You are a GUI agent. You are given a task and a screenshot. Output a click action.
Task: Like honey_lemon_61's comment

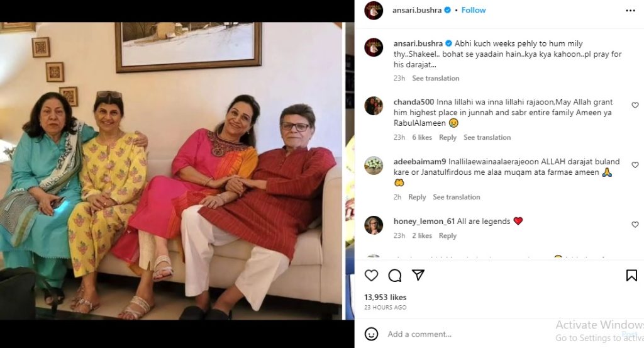[635, 225]
